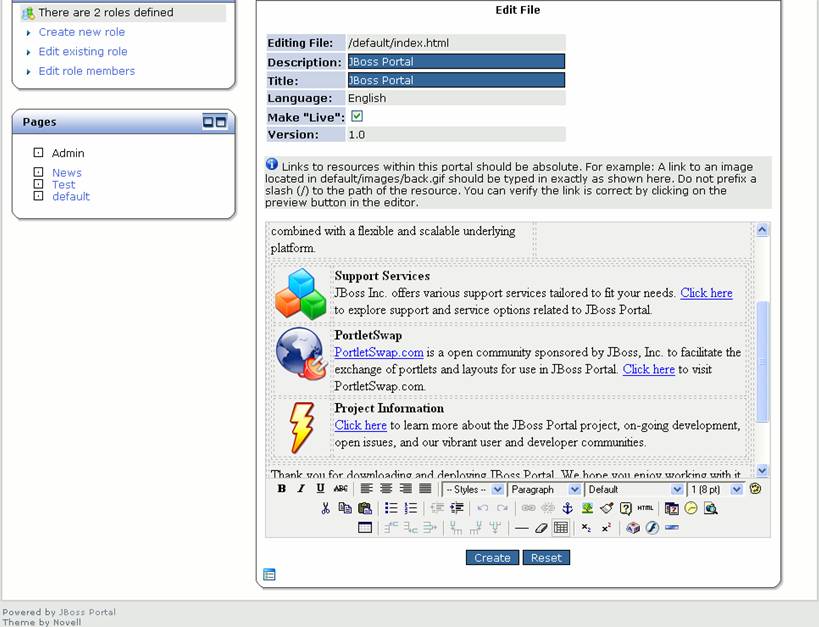Insert Flash movie icon
Viewport: 819px width, 627px height.
[x=652, y=528]
